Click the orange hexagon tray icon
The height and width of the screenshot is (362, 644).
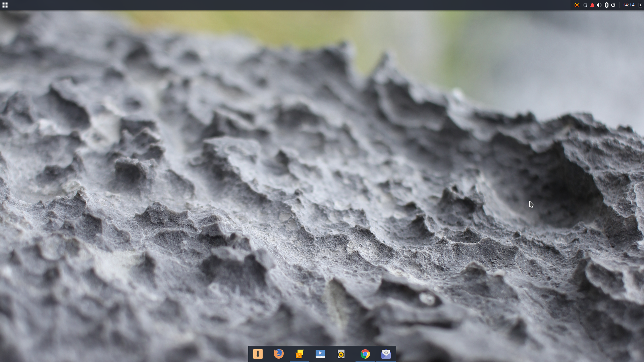[x=577, y=5]
